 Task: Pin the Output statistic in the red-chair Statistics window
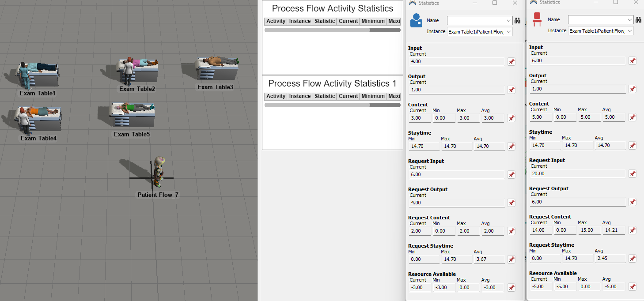click(x=632, y=89)
